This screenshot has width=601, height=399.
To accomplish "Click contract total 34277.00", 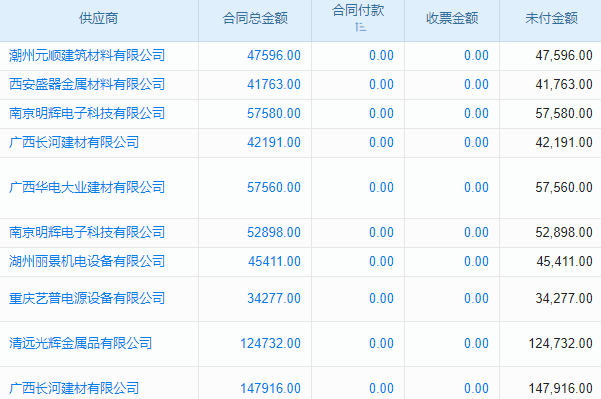I will tap(274, 298).
